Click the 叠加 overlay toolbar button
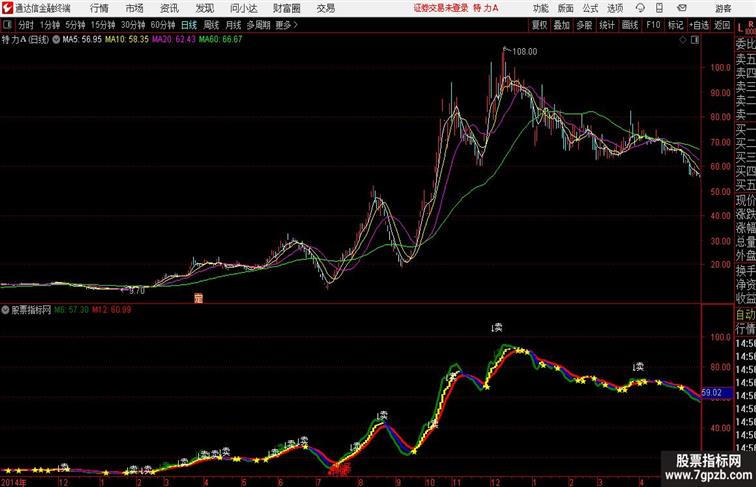This screenshot has width=756, height=487. [562, 25]
